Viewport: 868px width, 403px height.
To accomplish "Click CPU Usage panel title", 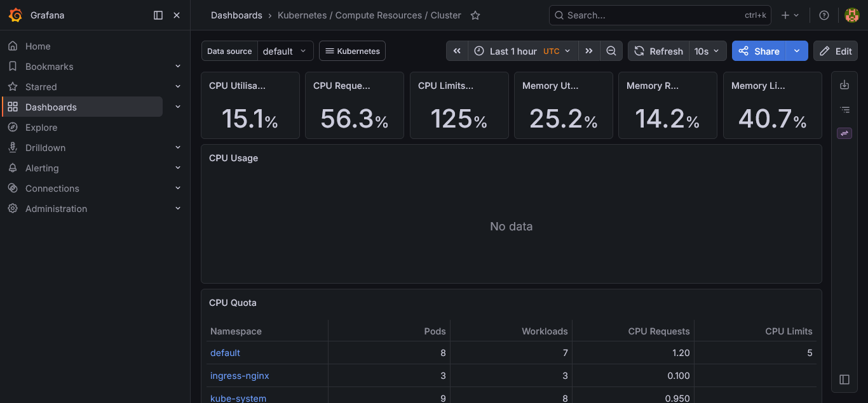I will (233, 158).
